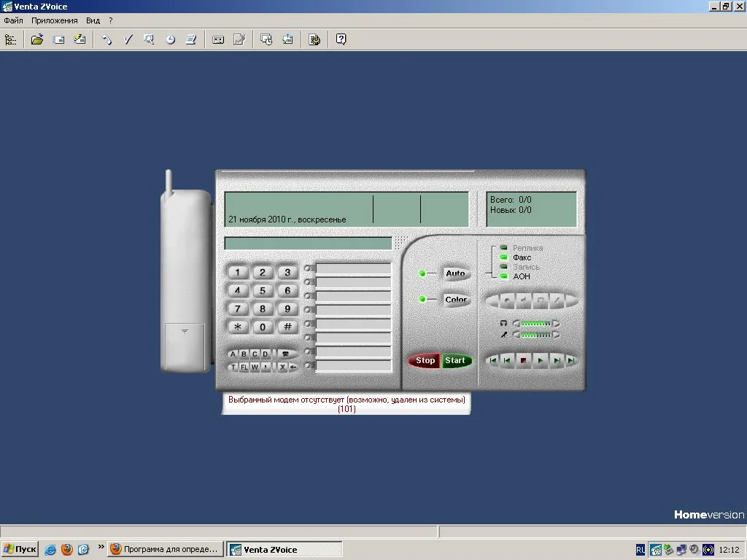The image size is (747, 560).
Task: Click the open folder toolbar icon
Action: pos(36,39)
